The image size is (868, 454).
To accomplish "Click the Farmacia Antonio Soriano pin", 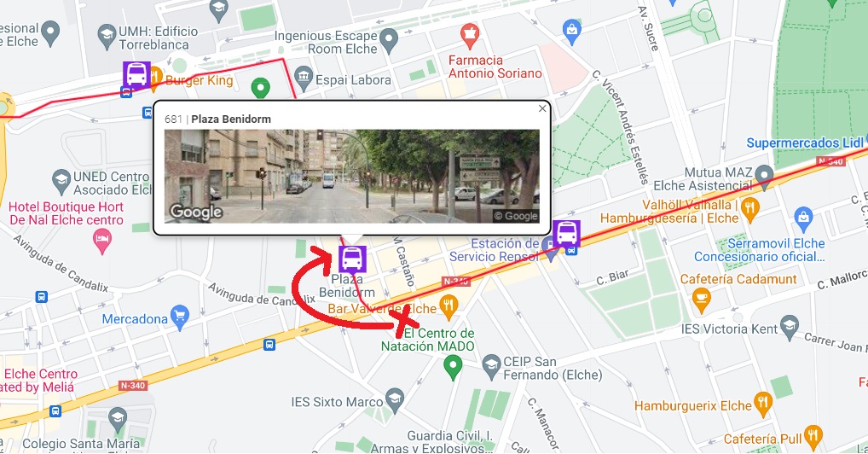I will (470, 36).
